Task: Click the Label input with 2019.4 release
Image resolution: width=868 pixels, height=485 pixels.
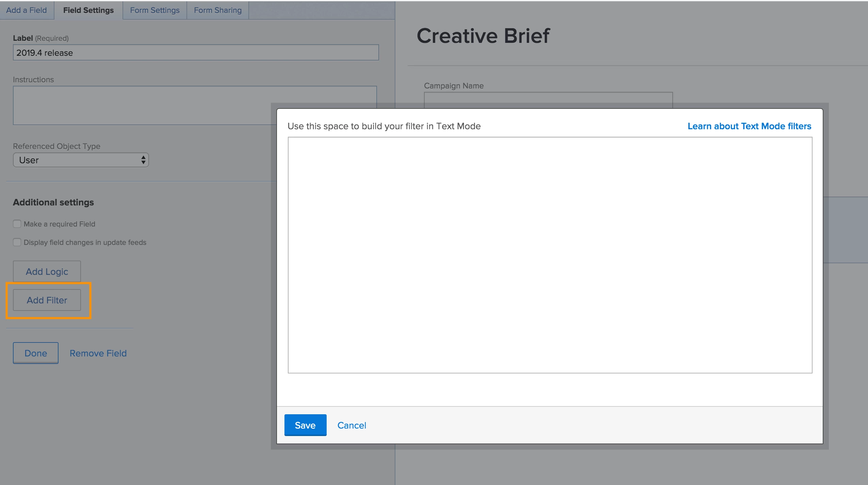Action: [196, 53]
